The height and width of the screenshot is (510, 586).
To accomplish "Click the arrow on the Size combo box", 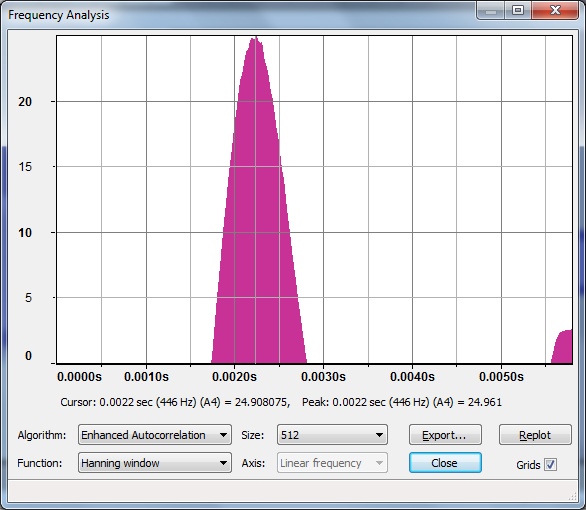I will pyautogui.click(x=379, y=435).
